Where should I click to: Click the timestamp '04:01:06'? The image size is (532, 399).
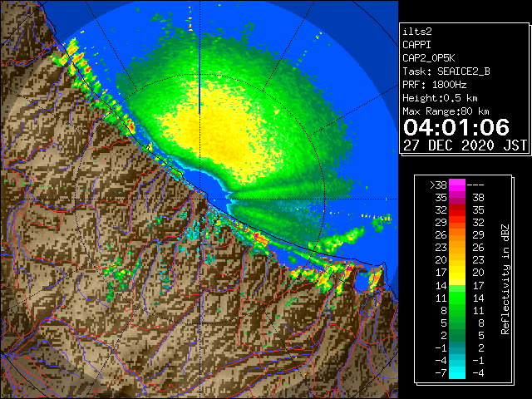pyautogui.click(x=456, y=127)
